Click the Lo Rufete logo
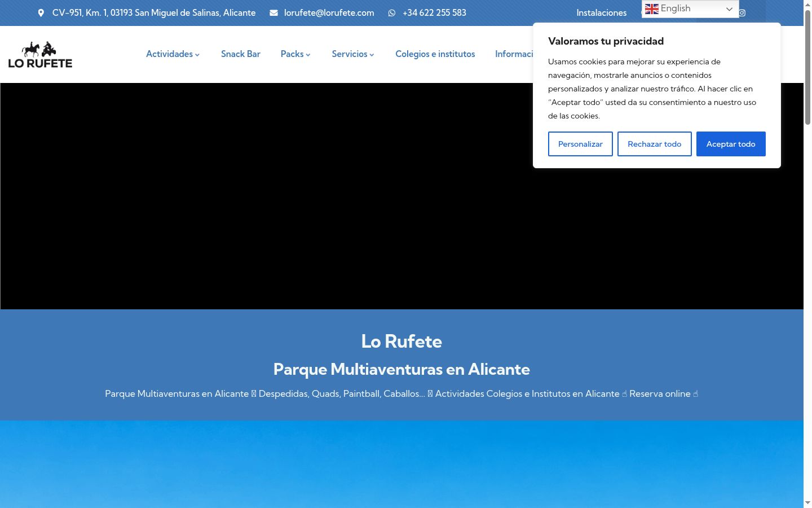The image size is (812, 508). 40,55
